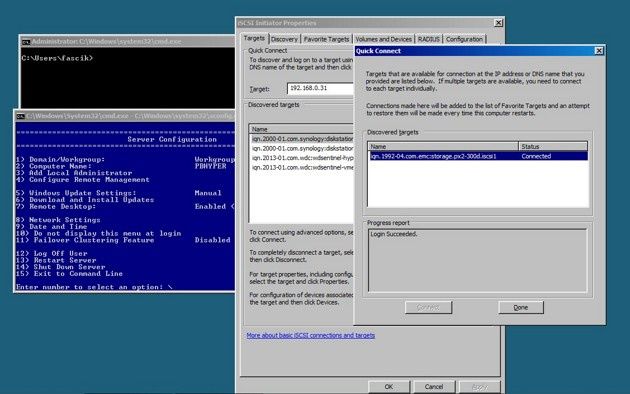
Task: Click Failover Clustering Feature option line
Action: coord(85,240)
